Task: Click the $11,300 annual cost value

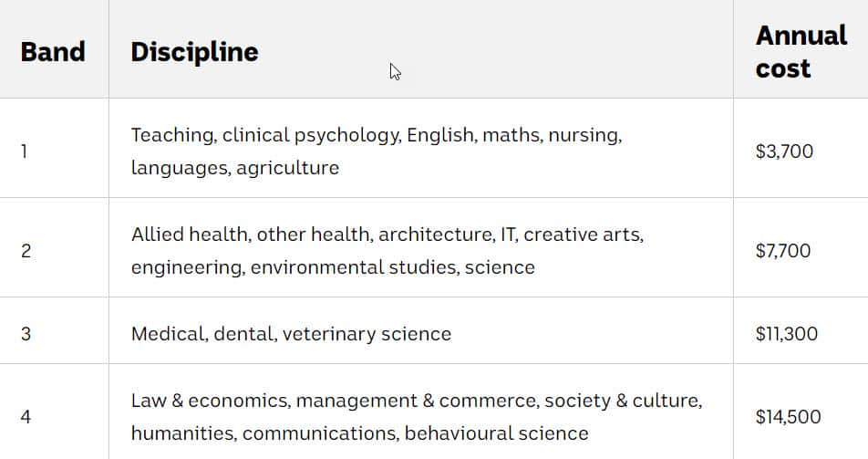Action: tap(786, 333)
